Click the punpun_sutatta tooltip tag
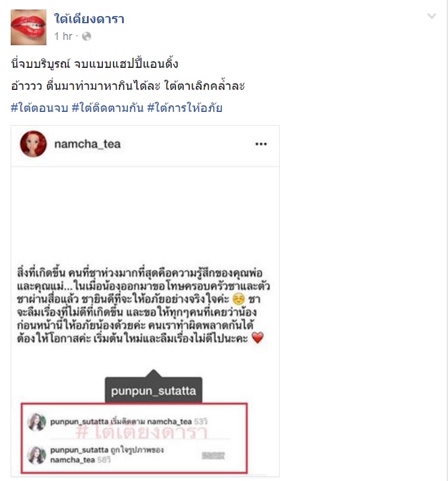This screenshot has width=448, height=481. 153,390
